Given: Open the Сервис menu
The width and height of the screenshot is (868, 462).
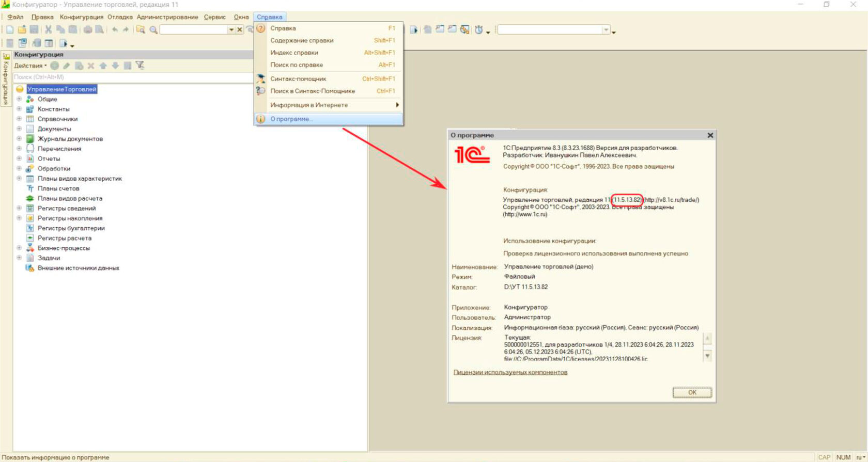Looking at the screenshot, I should point(214,17).
